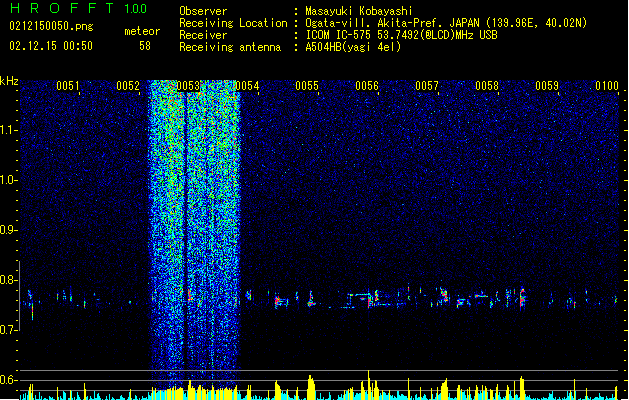Screen dimensions: 629x400
Task: Click the timestamp 02.12.15 00:50
Action: pos(51,46)
